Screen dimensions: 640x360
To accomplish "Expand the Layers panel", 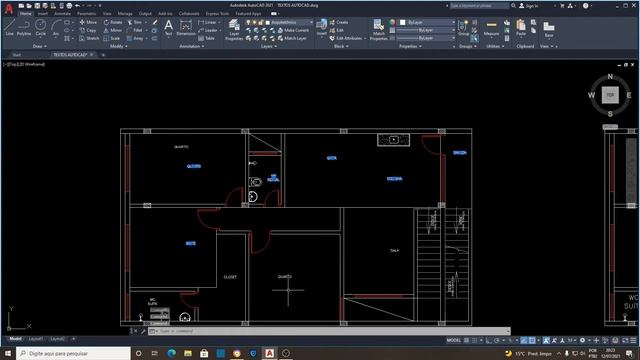I will [x=269, y=46].
